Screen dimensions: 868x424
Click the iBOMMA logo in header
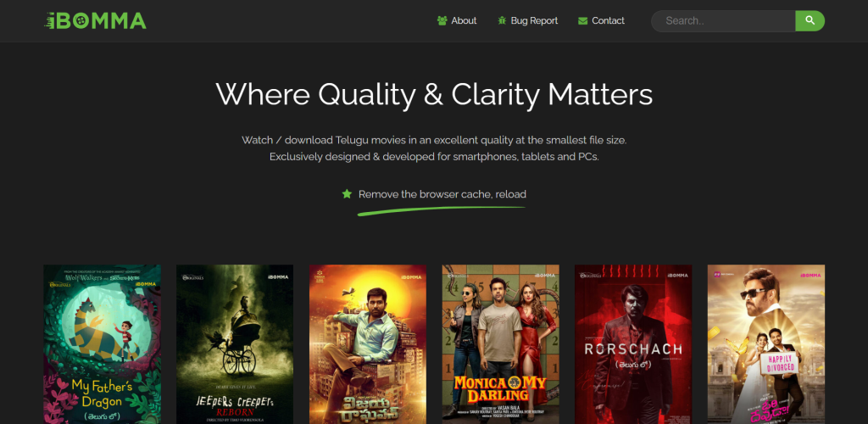click(x=95, y=21)
